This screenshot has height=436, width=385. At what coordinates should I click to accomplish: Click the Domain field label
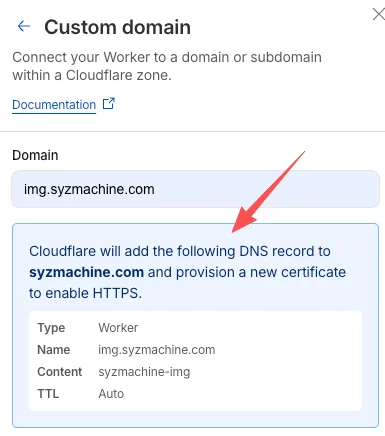pos(35,155)
